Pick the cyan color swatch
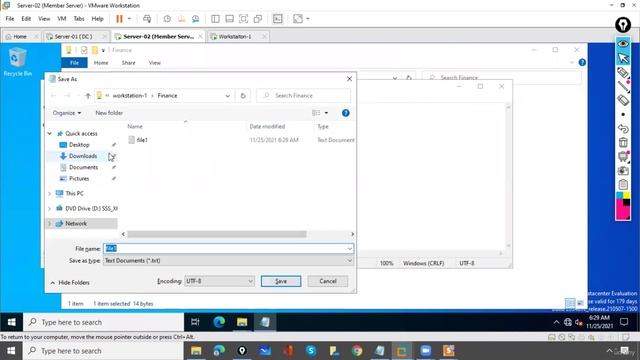Image resolution: width=640 pixels, height=360 pixels. 620,196
